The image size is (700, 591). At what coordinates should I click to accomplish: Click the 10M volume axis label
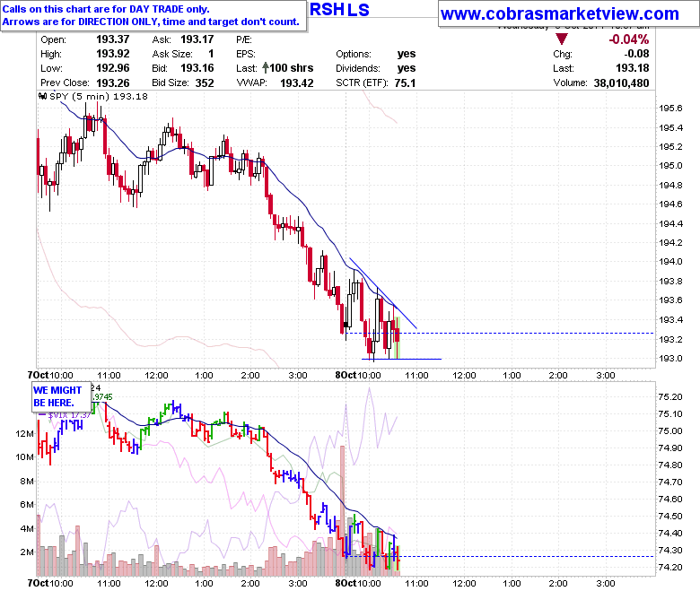(24, 457)
